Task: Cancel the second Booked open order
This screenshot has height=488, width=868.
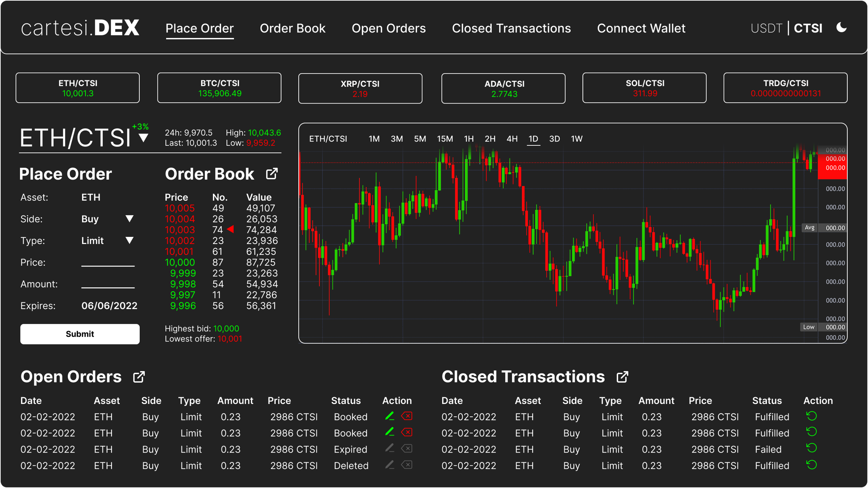Action: tap(407, 432)
